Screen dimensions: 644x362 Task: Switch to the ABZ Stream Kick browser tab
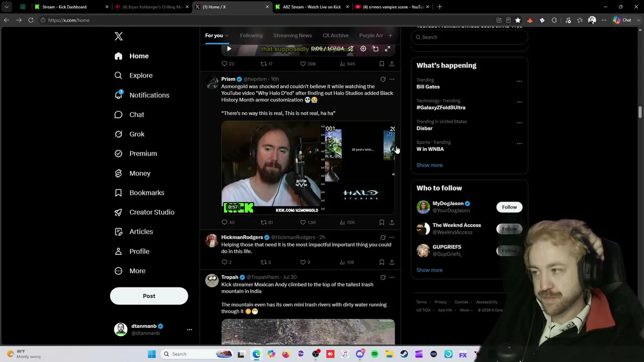pos(311,7)
